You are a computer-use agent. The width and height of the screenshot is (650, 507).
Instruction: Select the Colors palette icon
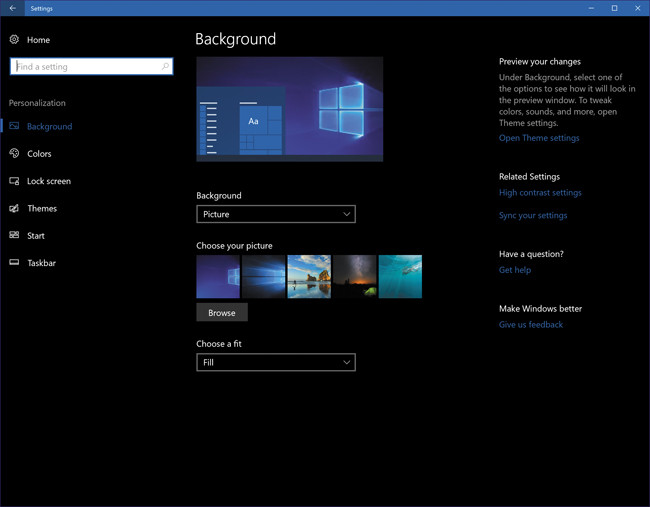14,154
